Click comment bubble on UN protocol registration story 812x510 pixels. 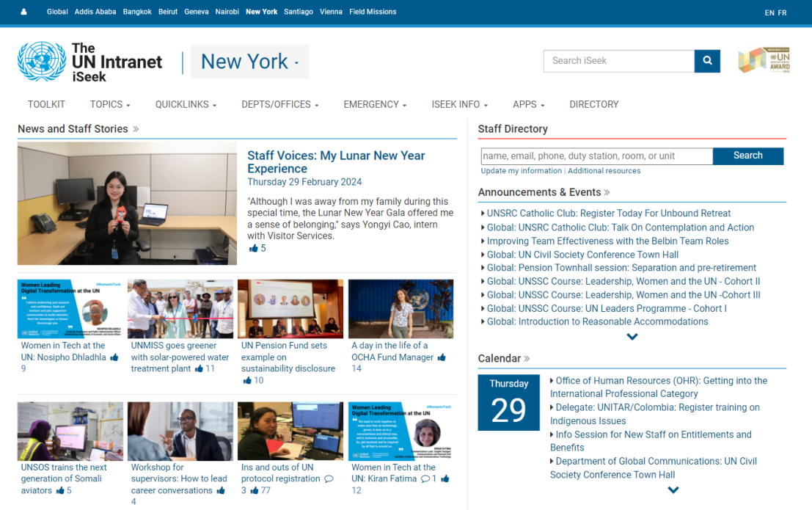pyautogui.click(x=329, y=479)
